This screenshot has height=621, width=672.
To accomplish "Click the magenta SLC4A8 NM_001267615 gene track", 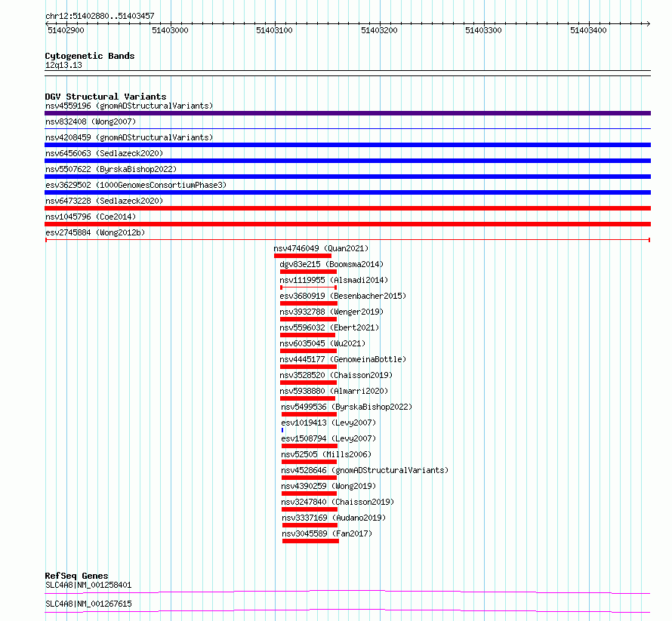I will click(x=347, y=610).
